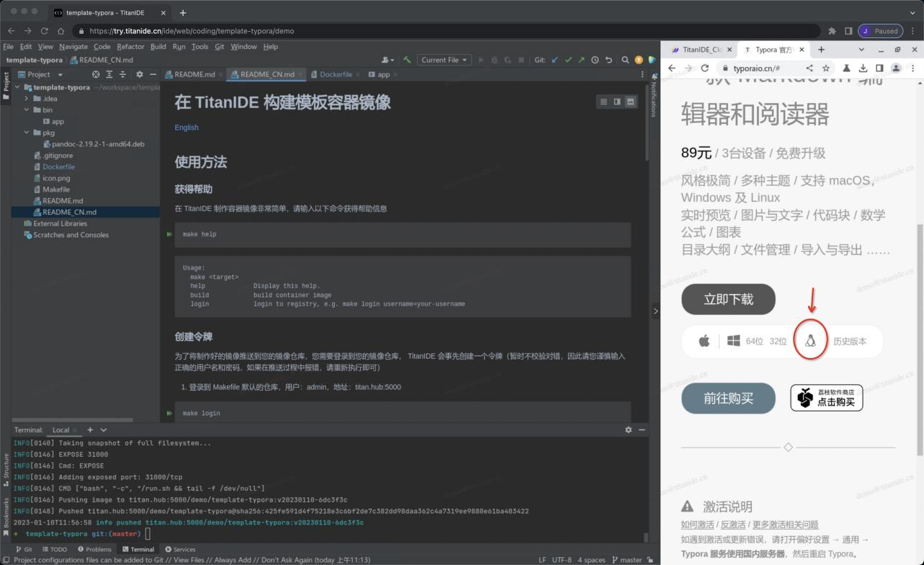Click Git Update Project blue arrow
The width and height of the screenshot is (924, 565).
tap(555, 60)
